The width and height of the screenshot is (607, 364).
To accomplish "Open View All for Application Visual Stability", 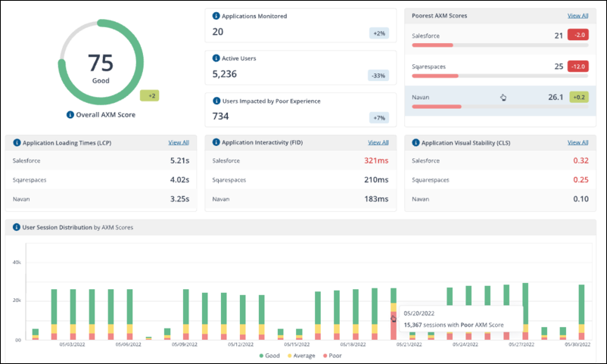I will pos(577,142).
